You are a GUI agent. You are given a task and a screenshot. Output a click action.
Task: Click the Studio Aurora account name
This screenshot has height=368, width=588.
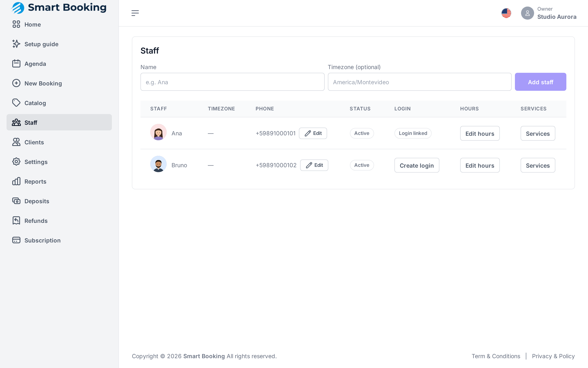point(557,17)
